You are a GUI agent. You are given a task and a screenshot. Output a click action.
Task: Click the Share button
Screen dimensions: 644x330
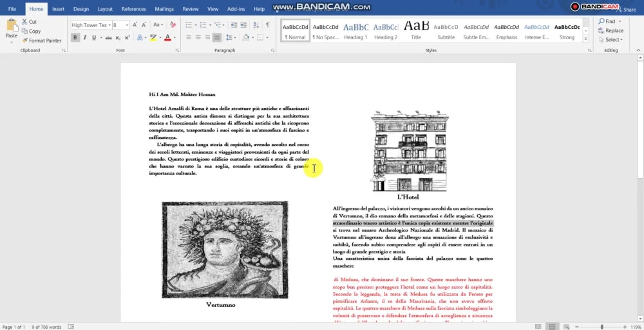pyautogui.click(x=627, y=10)
